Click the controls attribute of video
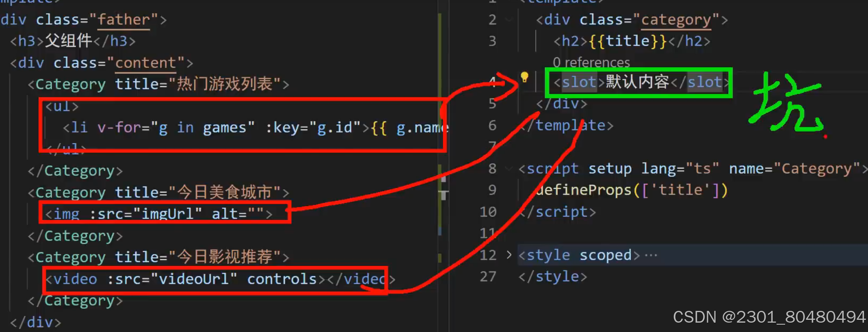 pyautogui.click(x=282, y=279)
